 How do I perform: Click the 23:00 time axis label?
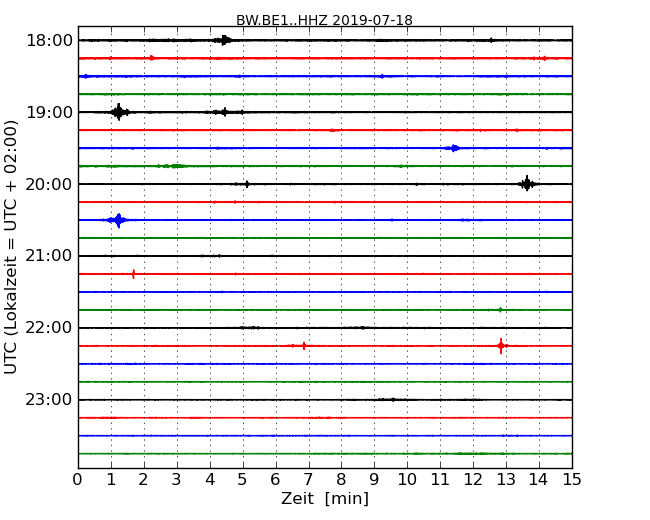click(49, 400)
